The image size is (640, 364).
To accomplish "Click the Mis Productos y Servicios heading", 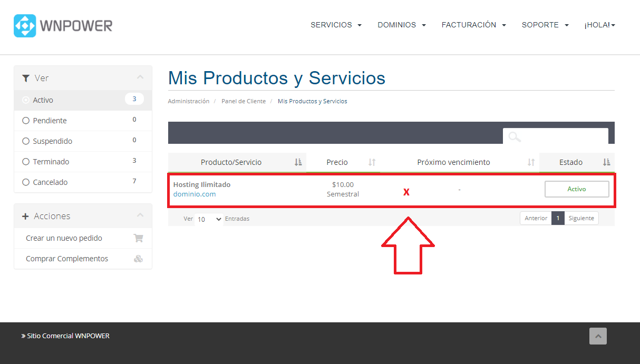I will 277,78.
